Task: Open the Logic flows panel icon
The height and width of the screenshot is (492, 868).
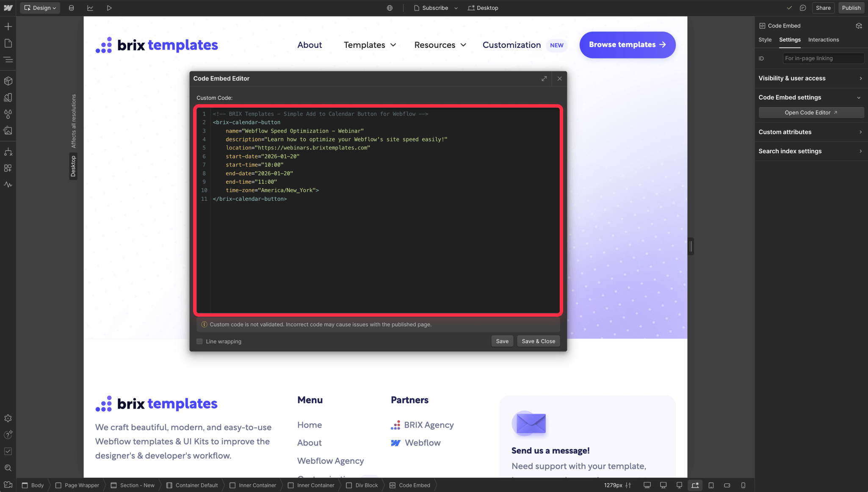Action: (8, 152)
